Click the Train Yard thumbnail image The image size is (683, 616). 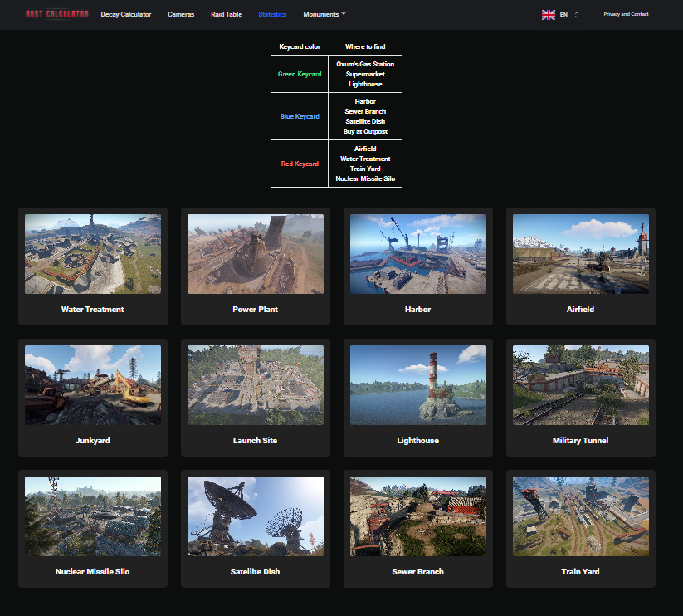click(x=581, y=516)
